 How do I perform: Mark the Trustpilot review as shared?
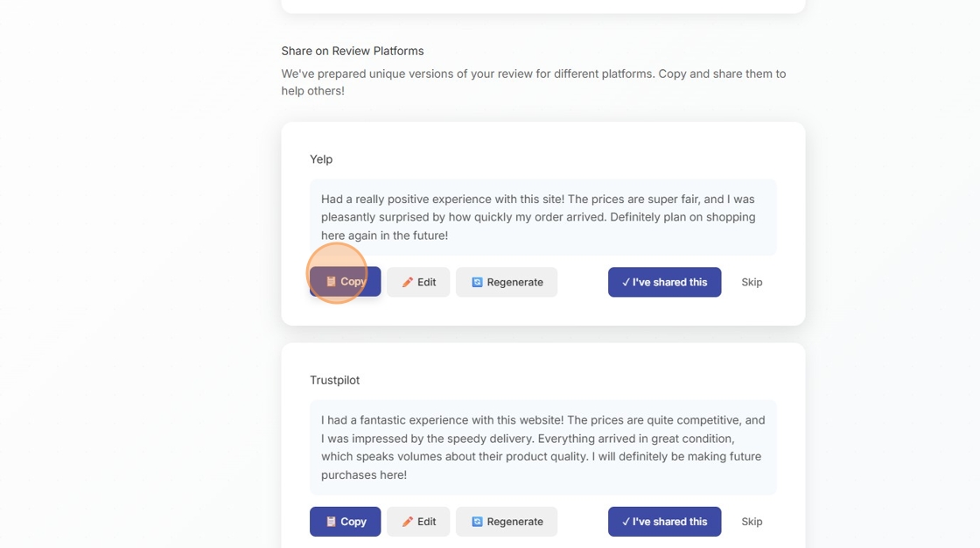(x=664, y=521)
